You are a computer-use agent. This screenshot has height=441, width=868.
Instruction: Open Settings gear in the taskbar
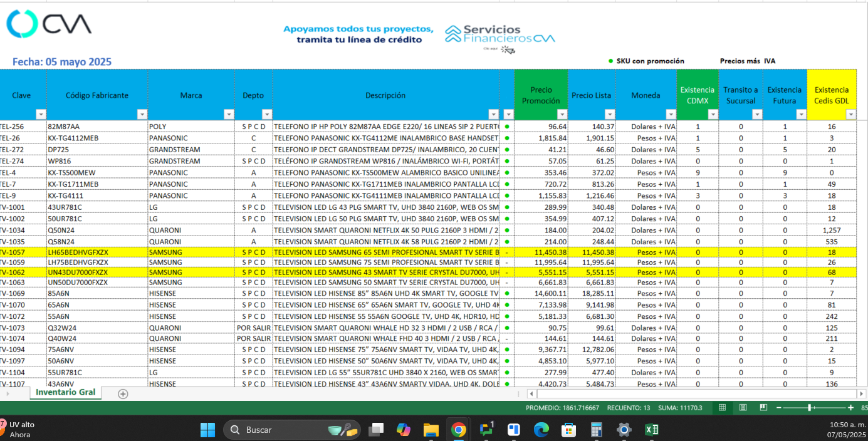624,430
